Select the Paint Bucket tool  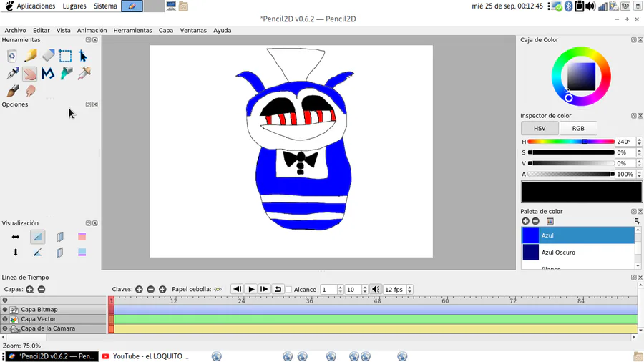(x=66, y=74)
